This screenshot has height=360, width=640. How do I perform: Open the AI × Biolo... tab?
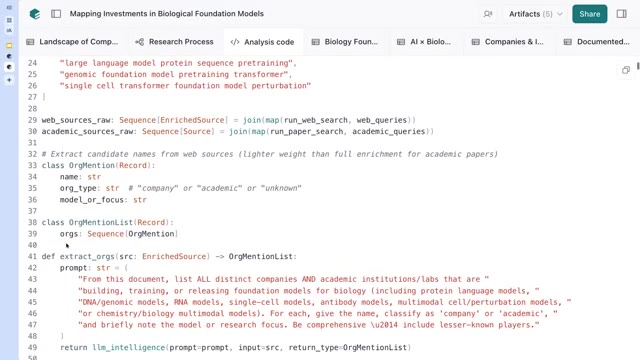pos(424,42)
